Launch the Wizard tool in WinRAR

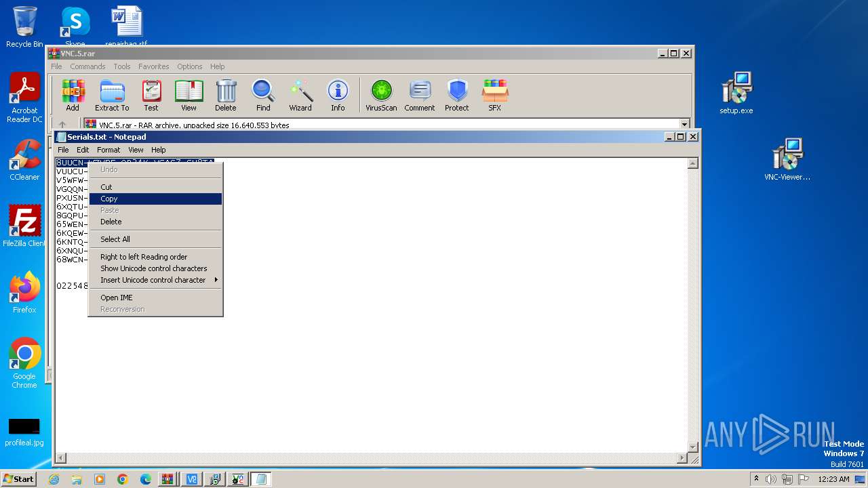(300, 96)
